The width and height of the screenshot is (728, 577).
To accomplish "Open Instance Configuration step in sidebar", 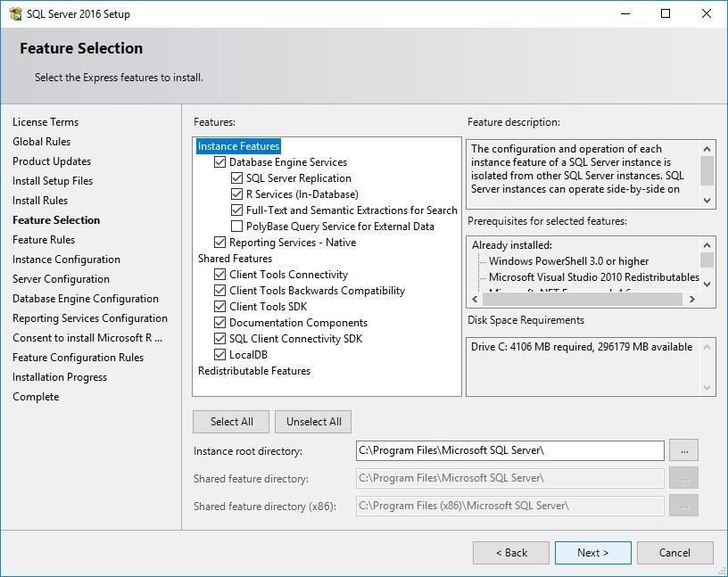I will coord(66,260).
